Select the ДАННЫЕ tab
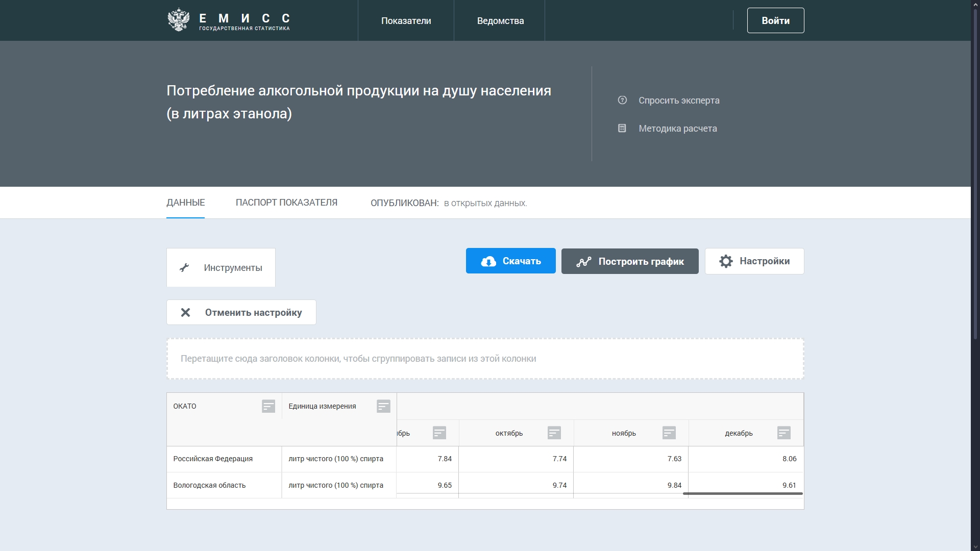980x551 pixels. (x=186, y=203)
